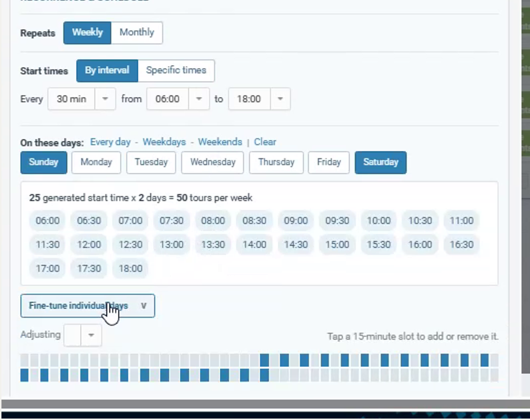Open the 06:00 from-time dropdown
530x420 pixels.
pos(178,99)
